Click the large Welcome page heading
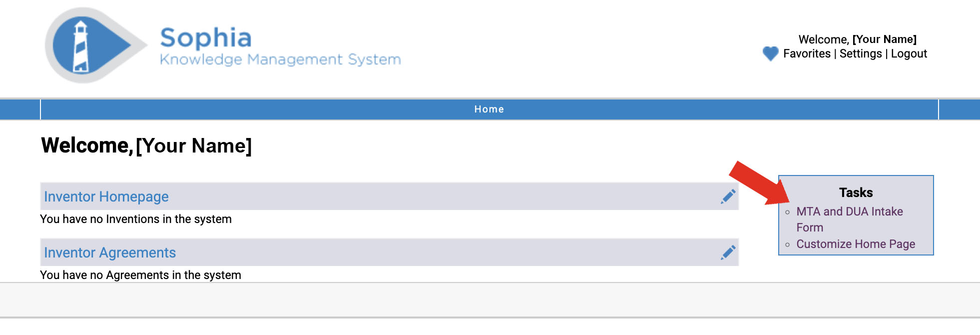 146,145
